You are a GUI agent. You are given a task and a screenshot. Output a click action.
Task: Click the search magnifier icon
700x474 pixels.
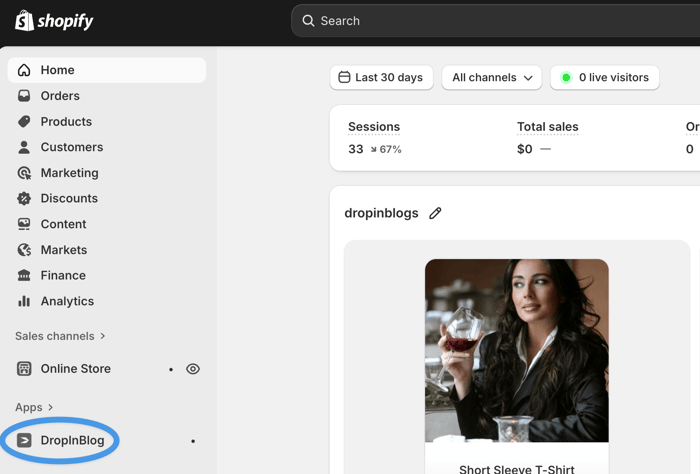click(x=308, y=21)
